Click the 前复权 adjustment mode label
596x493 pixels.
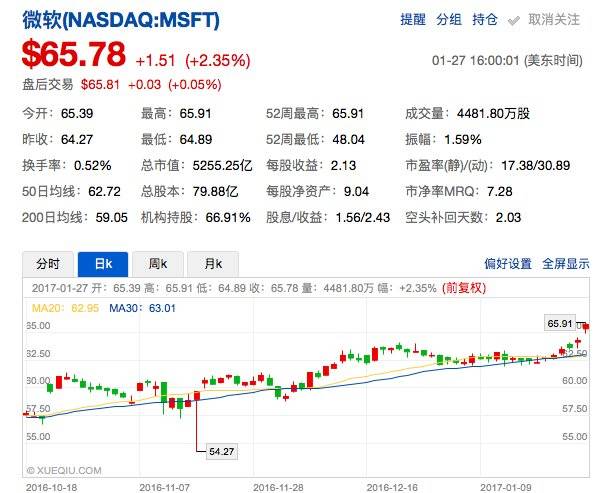(x=464, y=288)
